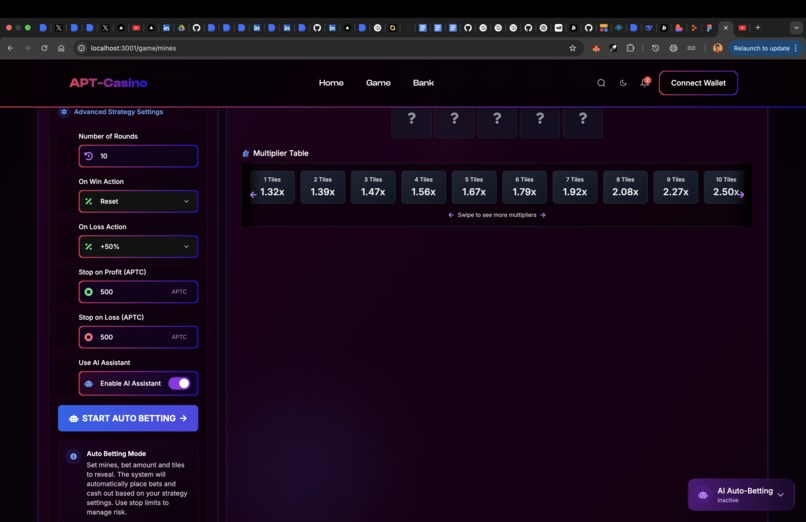Screen dimensions: 806x522
Task: Click the Advanced Strategy Settings gear icon
Action: tap(64, 111)
